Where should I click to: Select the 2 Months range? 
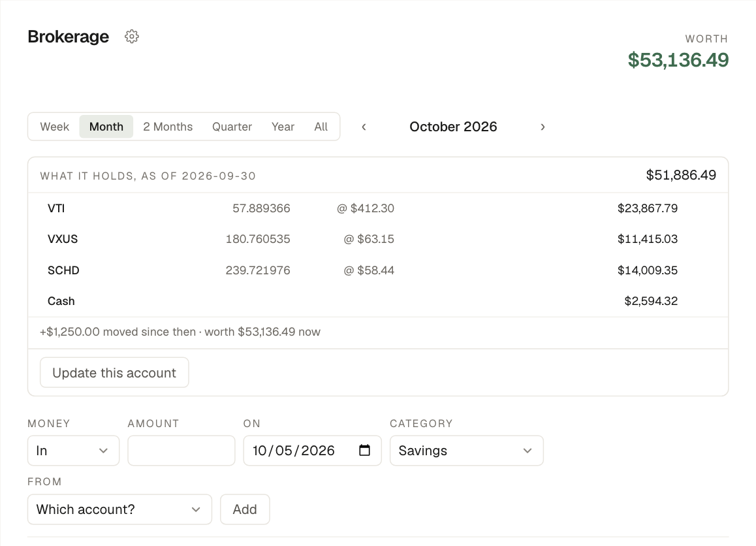point(168,127)
